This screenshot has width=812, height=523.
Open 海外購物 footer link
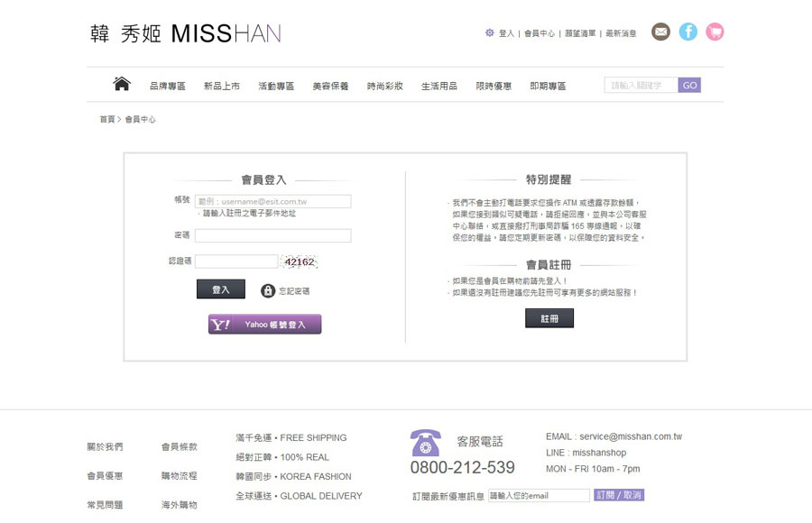180,505
